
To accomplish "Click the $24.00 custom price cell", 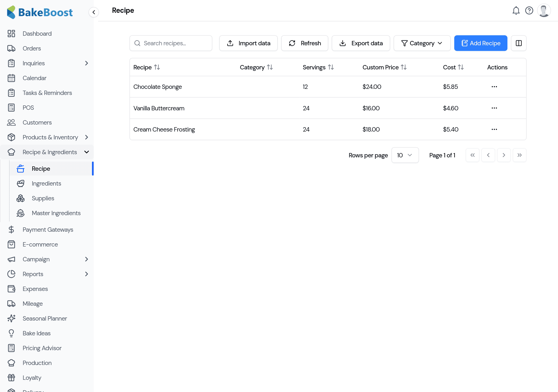I will pyautogui.click(x=372, y=87).
